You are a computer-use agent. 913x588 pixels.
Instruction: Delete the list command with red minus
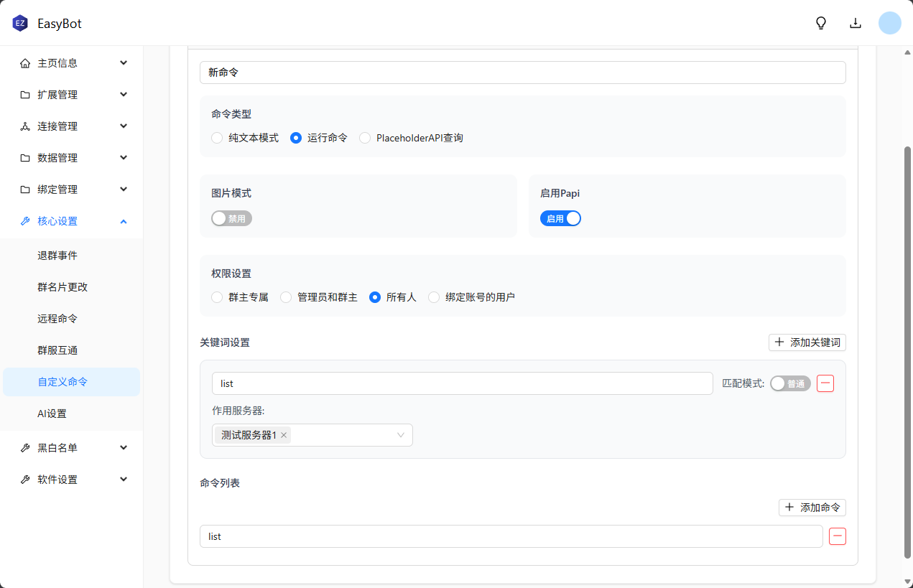[838, 536]
